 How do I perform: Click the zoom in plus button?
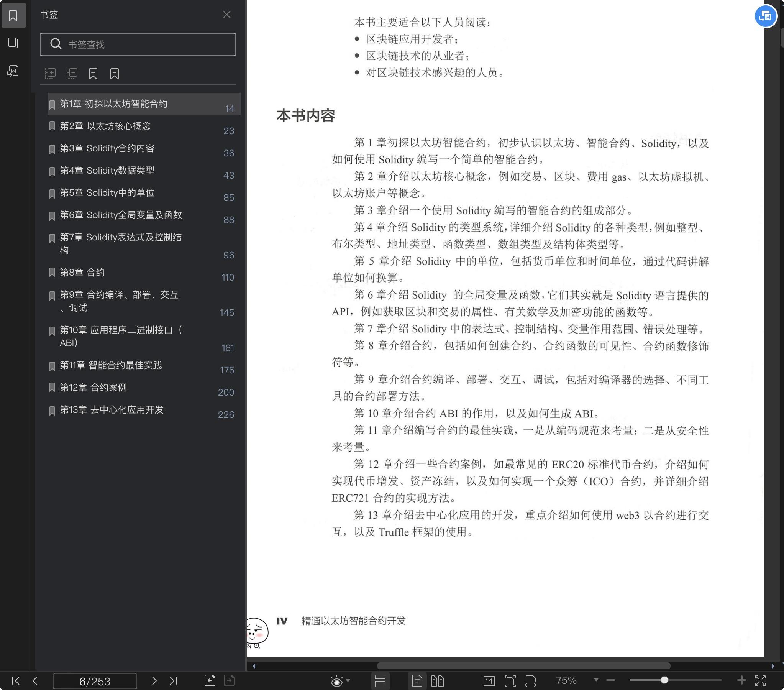[741, 680]
